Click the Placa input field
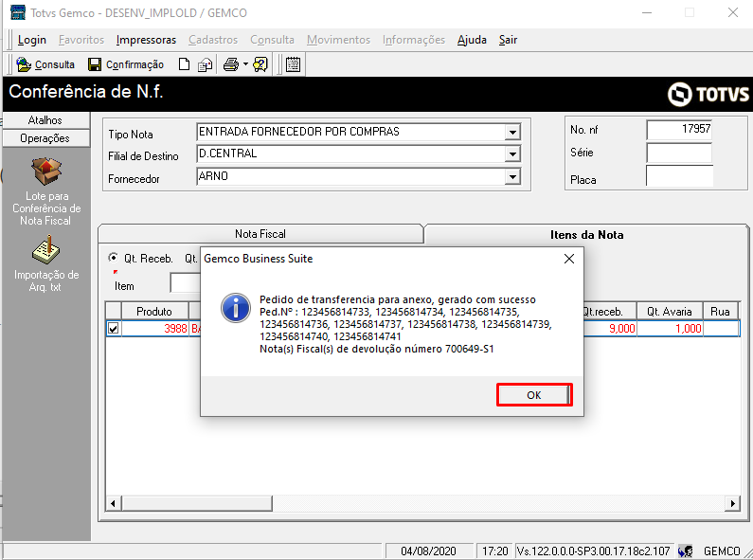Image resolution: width=753 pixels, height=560 pixels. (679, 176)
